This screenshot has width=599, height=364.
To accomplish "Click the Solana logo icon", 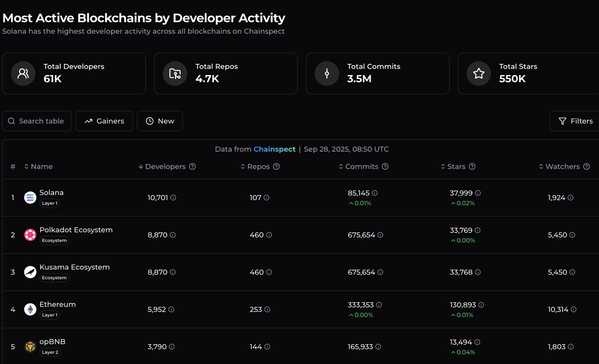I will pyautogui.click(x=30, y=198).
